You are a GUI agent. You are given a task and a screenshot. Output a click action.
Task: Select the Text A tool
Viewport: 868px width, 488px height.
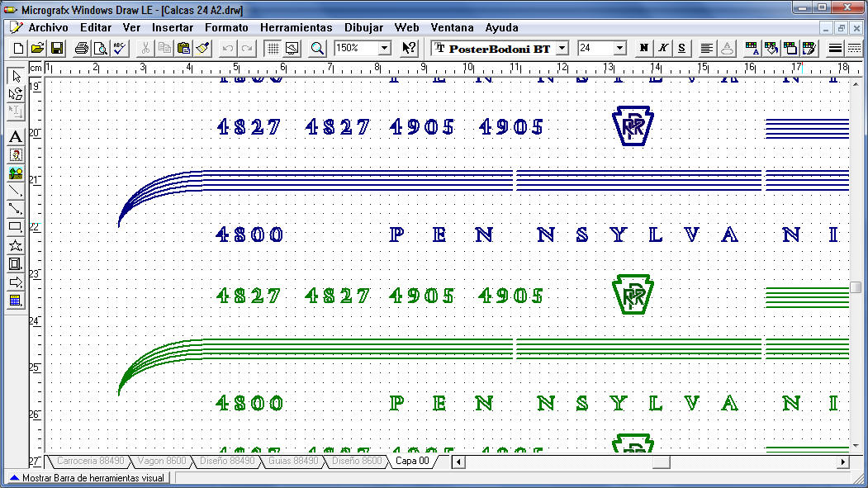(16, 136)
